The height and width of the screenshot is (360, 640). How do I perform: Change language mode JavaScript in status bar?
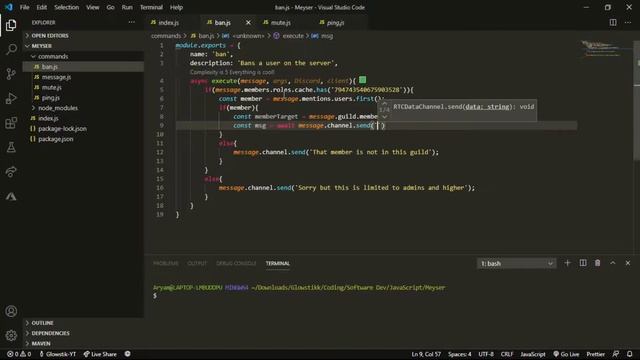coord(533,354)
